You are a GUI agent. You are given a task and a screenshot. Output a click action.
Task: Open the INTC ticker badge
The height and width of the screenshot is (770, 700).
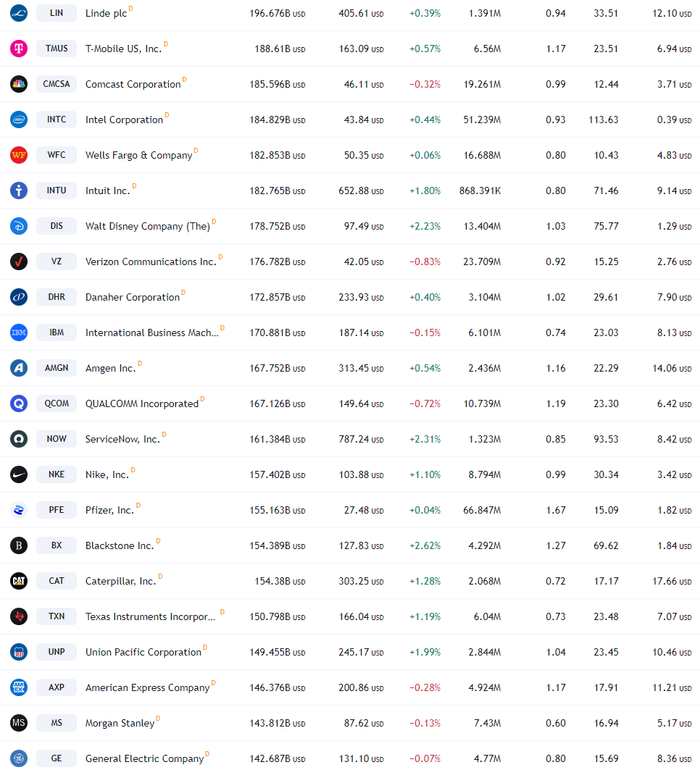point(57,120)
